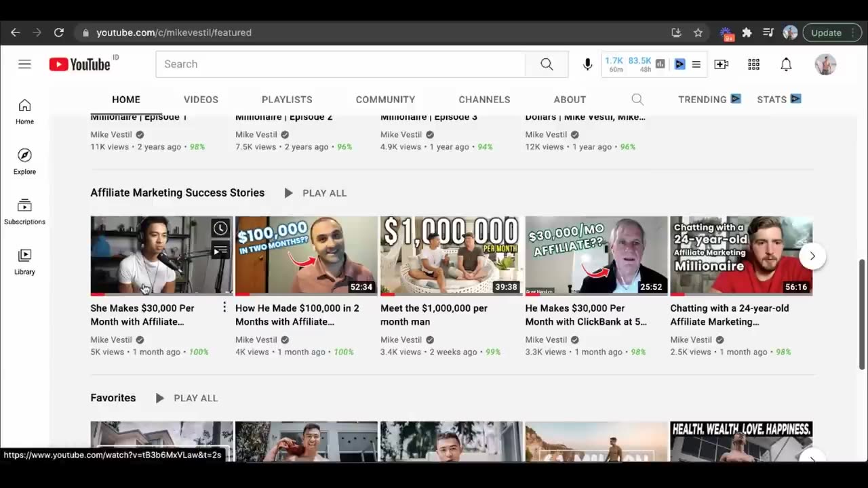The image size is (868, 488).
Task: Open the vidIQ menu lines icon
Action: [x=696, y=64]
